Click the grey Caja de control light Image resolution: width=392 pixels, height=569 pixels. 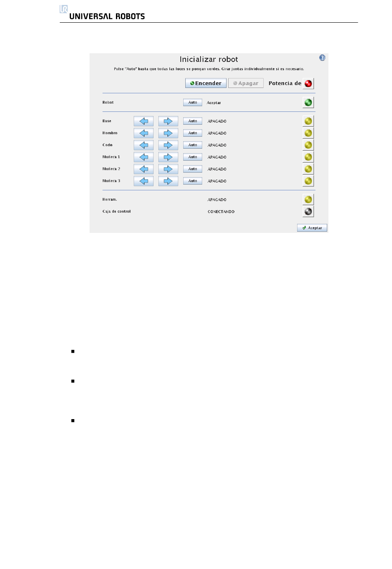(x=308, y=211)
